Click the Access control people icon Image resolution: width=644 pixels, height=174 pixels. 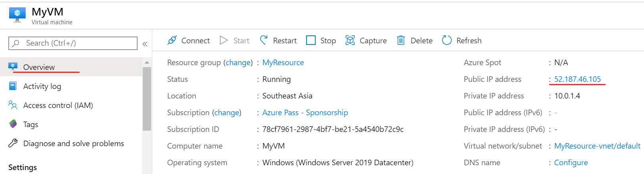pyautogui.click(x=13, y=105)
